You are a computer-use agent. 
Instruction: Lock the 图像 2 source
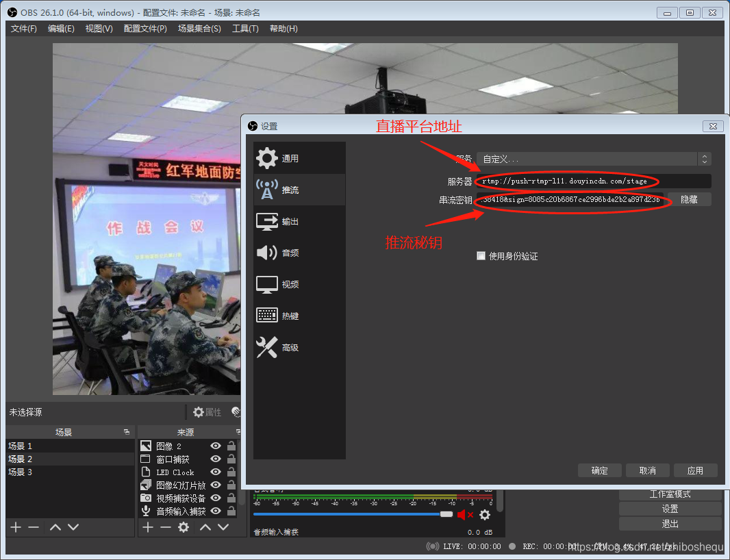tap(231, 446)
